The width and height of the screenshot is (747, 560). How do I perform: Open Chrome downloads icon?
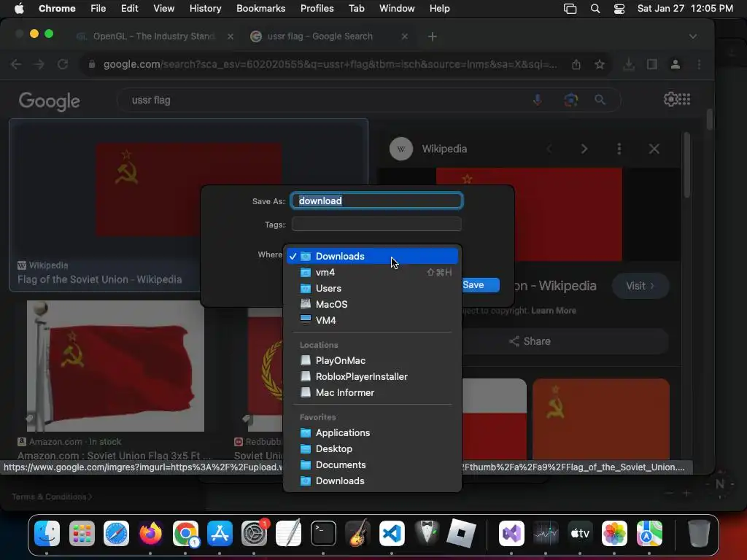pos(629,64)
